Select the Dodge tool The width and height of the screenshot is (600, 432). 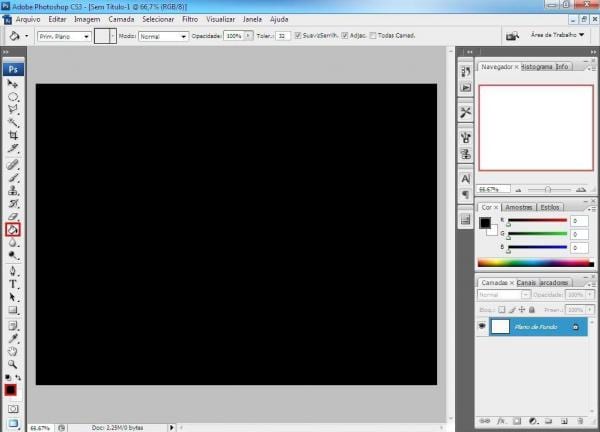pos(13,255)
